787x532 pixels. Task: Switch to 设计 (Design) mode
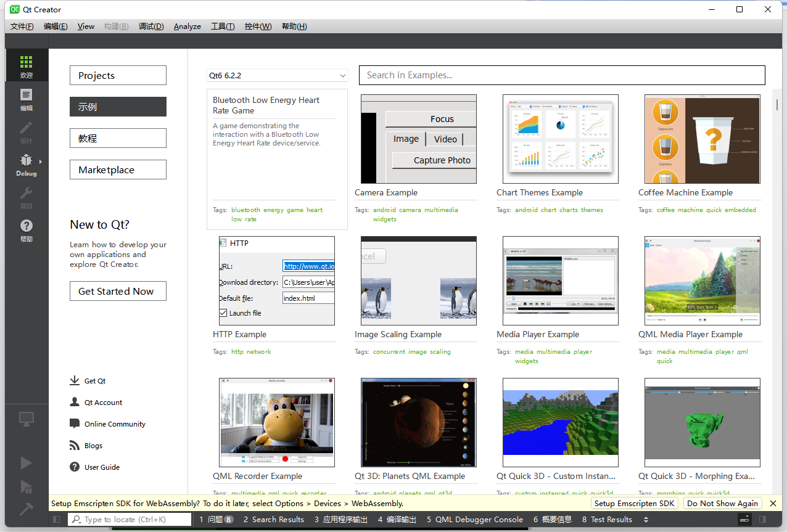point(26,132)
